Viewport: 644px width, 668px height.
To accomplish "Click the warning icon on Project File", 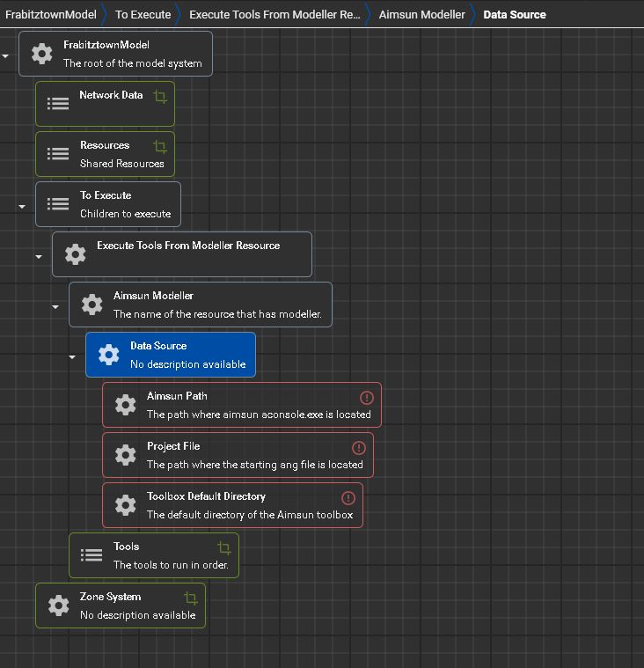I will (359, 448).
